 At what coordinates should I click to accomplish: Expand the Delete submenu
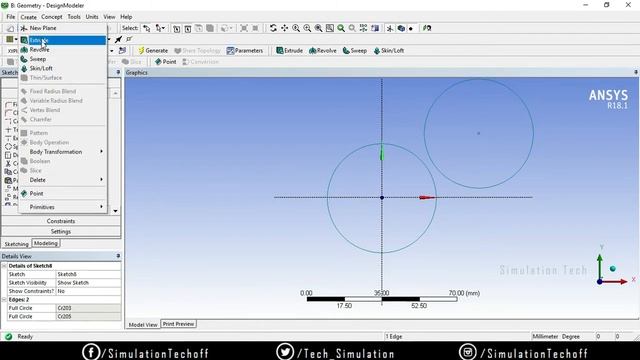62,180
